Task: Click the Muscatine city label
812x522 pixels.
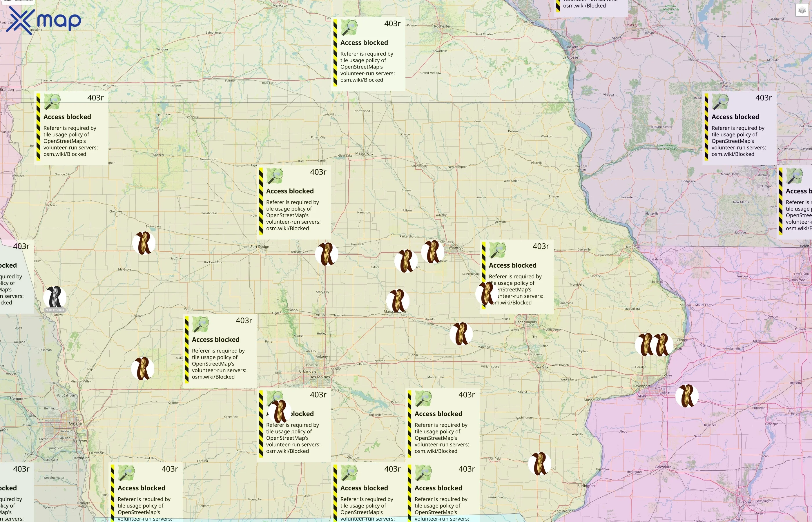Action: point(592,400)
